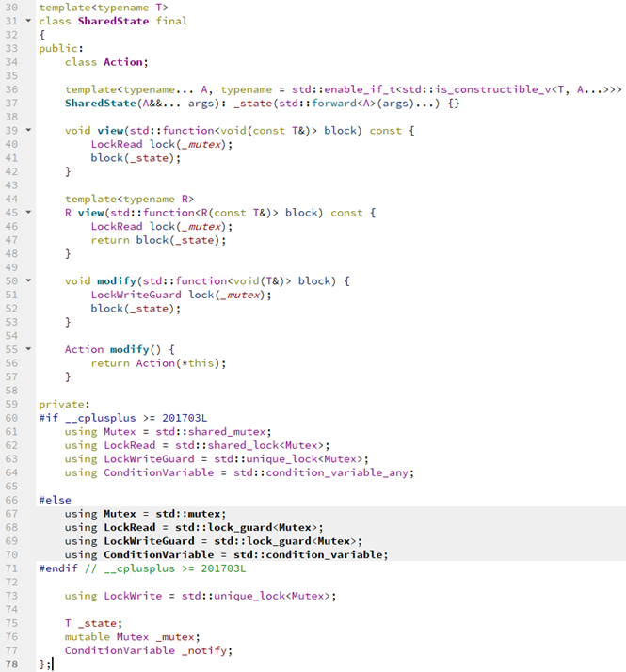
Task: Click 'mutable Mutex _mutex;' declaration
Action: click(133, 637)
